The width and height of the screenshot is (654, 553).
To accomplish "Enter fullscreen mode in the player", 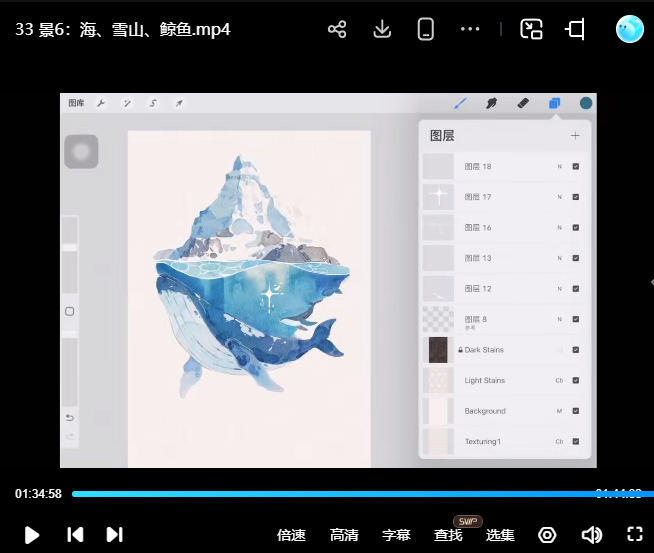I will coord(634,534).
